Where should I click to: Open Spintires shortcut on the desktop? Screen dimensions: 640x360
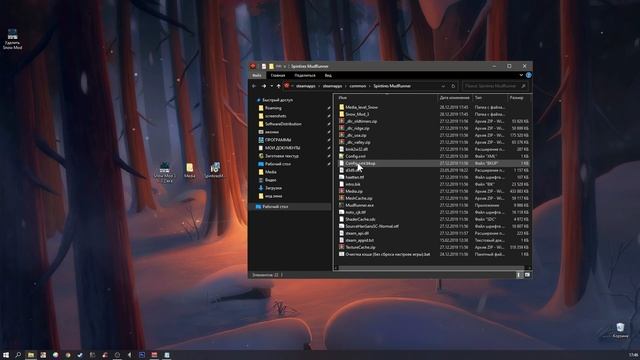[x=214, y=170]
